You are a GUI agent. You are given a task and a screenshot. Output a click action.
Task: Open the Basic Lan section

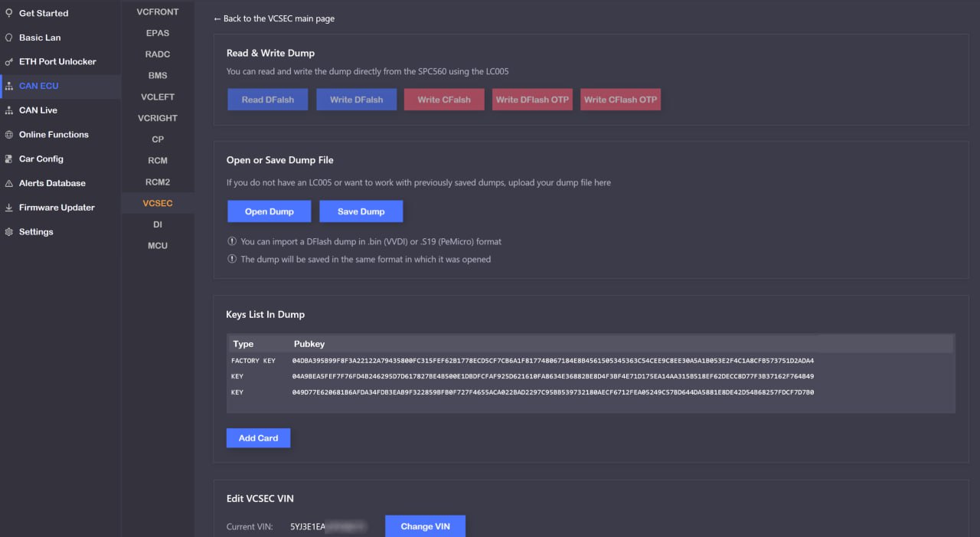40,38
